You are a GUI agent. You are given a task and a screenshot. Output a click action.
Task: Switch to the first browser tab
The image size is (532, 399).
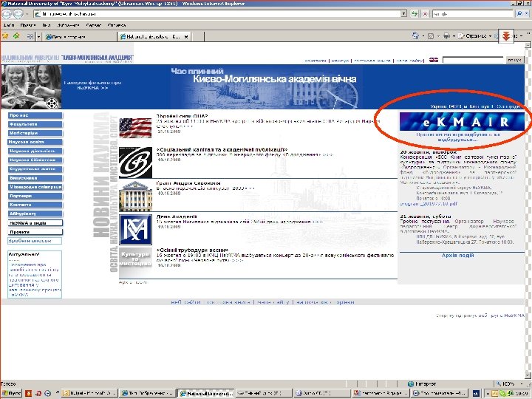coord(80,37)
